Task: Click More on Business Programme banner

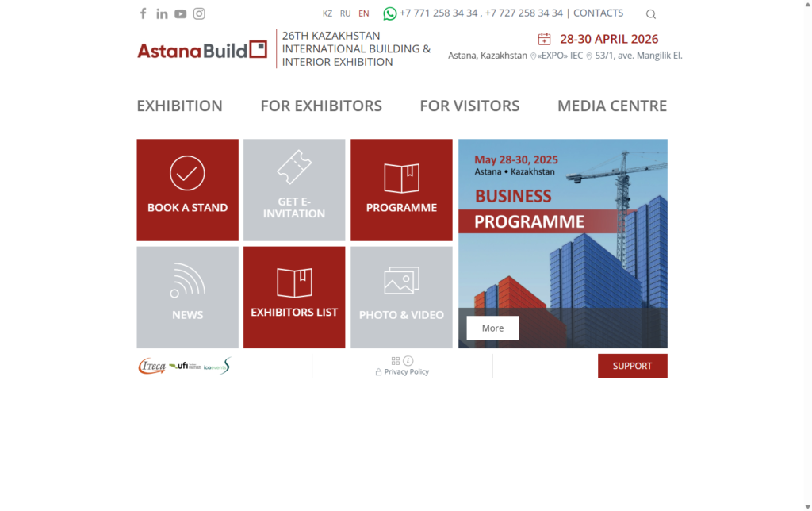Action: coord(492,328)
